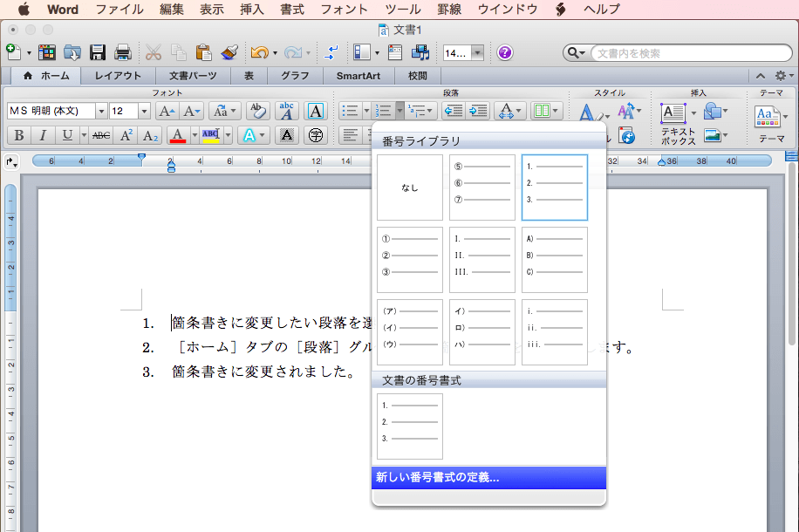
Task: Open the ファイル menu
Action: pyautogui.click(x=120, y=10)
